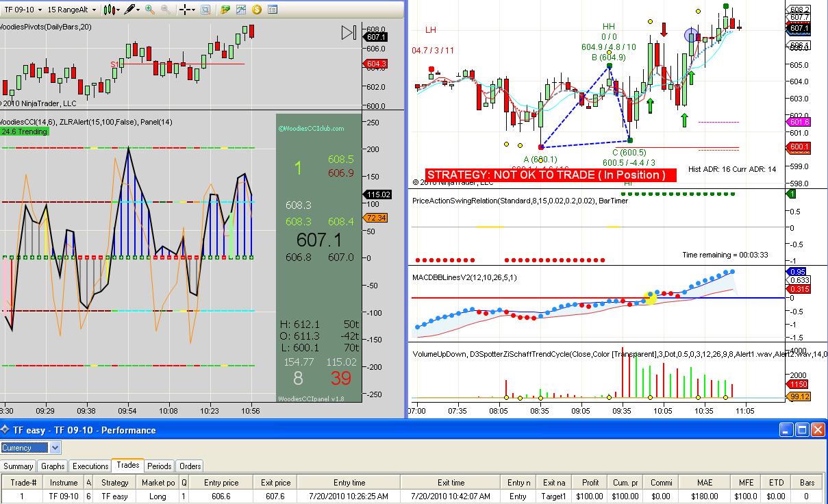Sort by ETD column header
This screenshot has height=504, width=828.
click(776, 483)
